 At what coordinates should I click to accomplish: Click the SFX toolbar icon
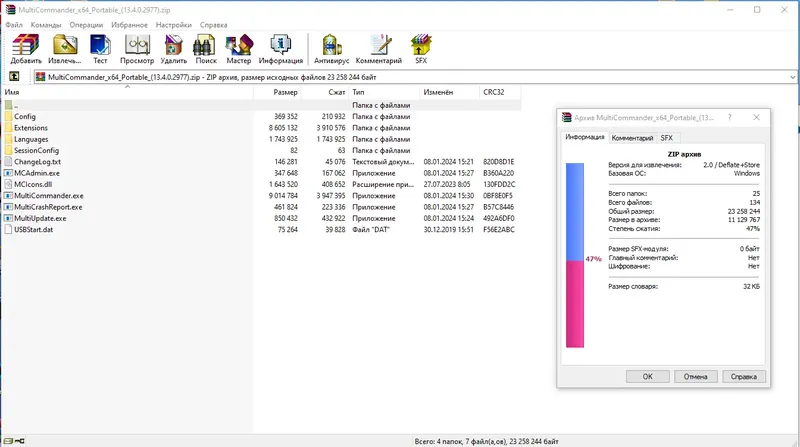(421, 45)
